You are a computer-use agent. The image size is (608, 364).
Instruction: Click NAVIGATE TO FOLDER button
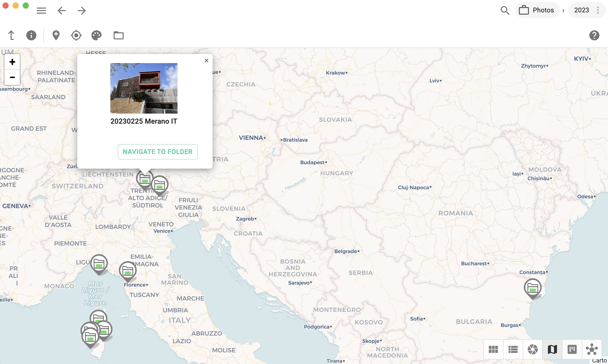[x=157, y=151]
